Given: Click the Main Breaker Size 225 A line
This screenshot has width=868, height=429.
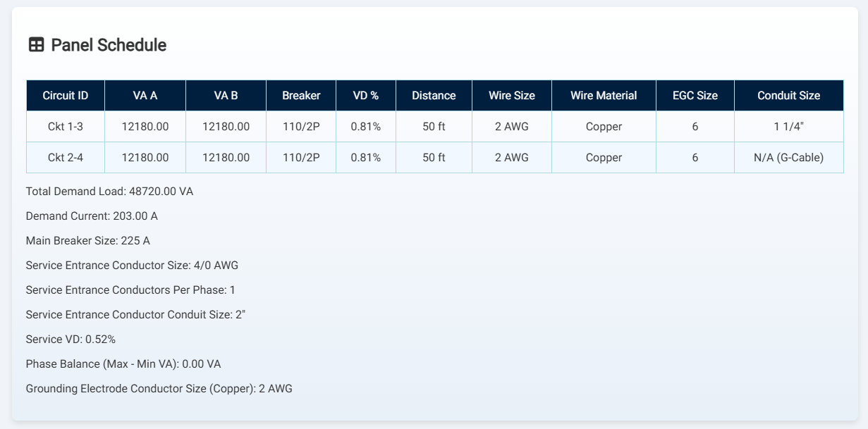Looking at the screenshot, I should click(x=88, y=241).
